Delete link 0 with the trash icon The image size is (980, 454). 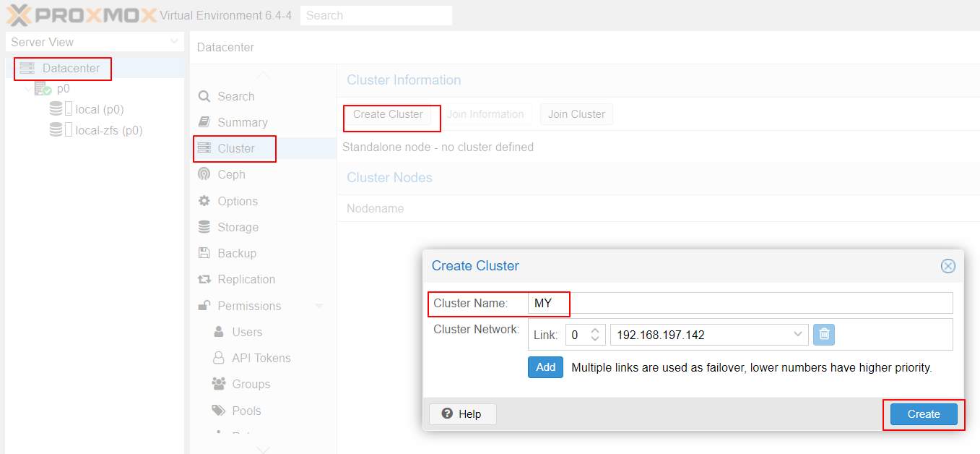pos(824,335)
